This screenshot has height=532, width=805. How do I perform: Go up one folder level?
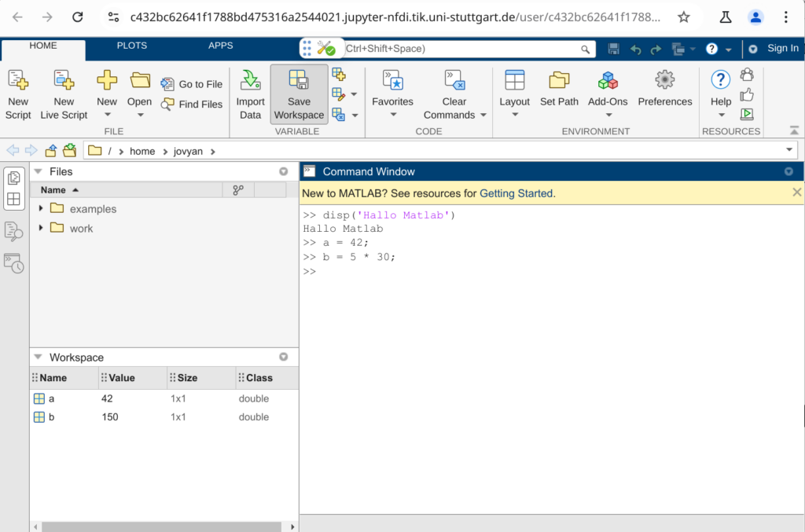pyautogui.click(x=51, y=151)
